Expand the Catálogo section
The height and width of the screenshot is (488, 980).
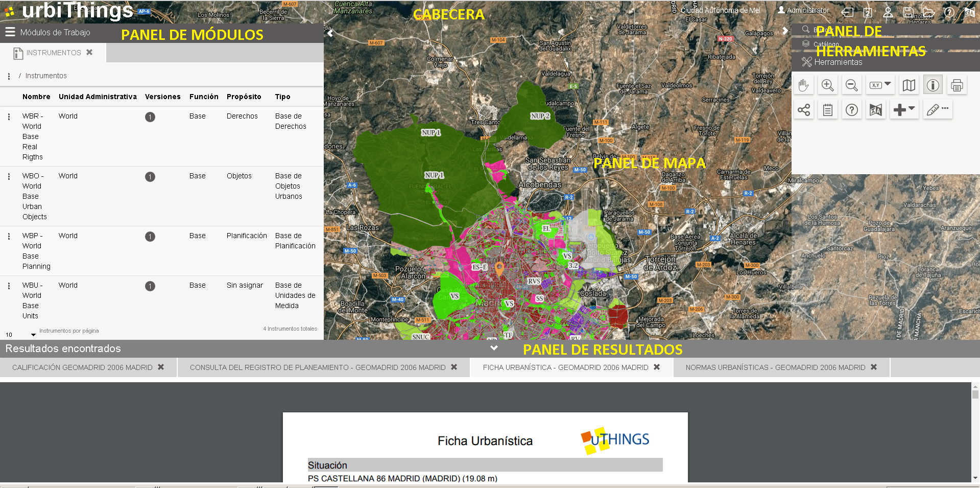coord(886,44)
